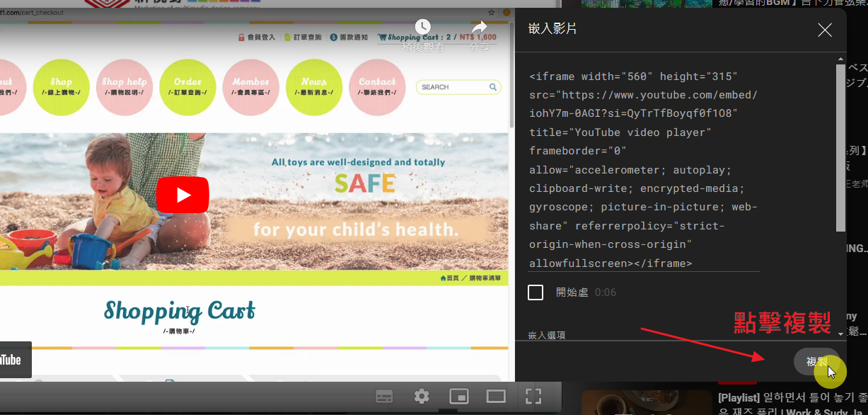Click the 嵌入影片 dialog title
The width and height of the screenshot is (868, 415).
pyautogui.click(x=552, y=29)
